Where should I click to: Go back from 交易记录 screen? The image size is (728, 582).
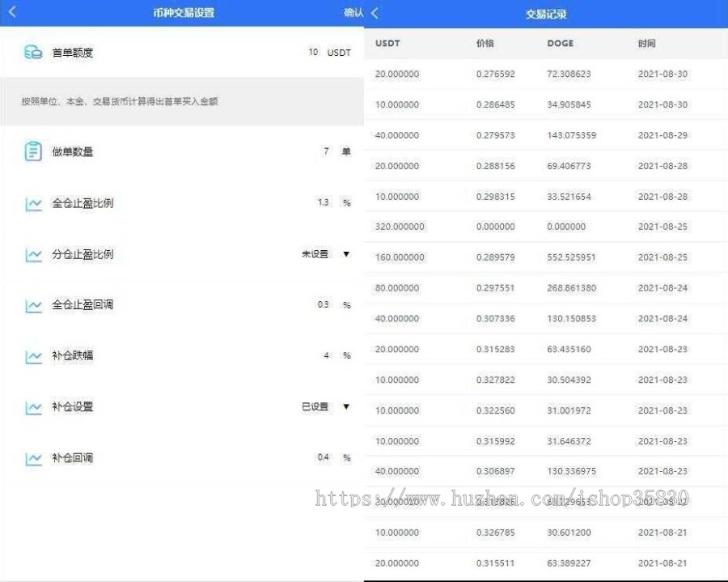[x=375, y=14]
